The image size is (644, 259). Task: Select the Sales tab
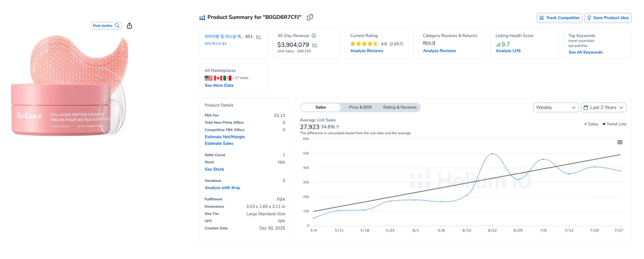pos(321,108)
